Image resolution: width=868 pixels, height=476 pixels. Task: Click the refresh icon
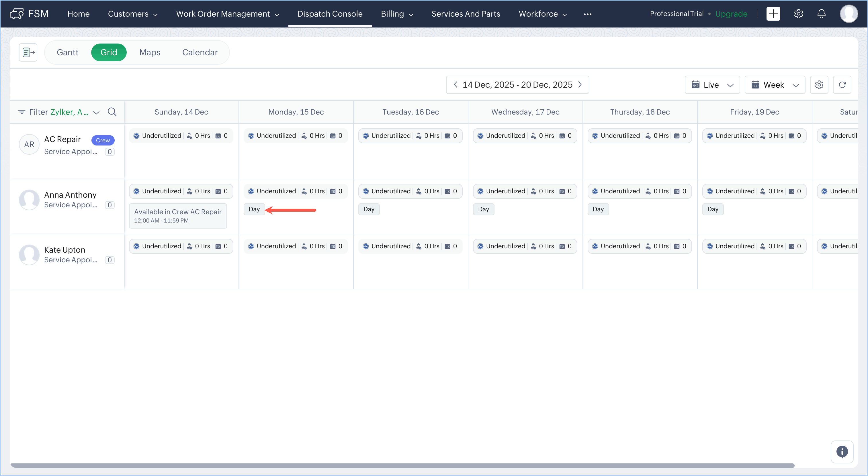(x=842, y=85)
